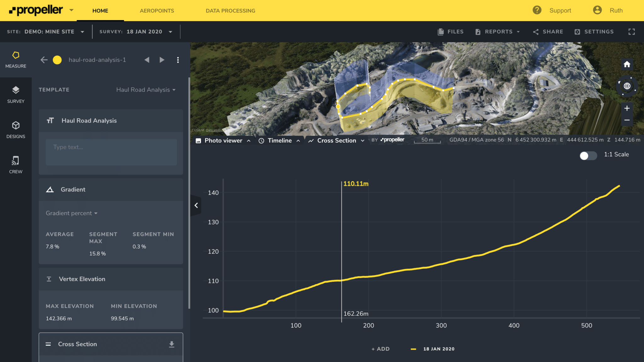Click the + ADD button below the chart

click(x=380, y=349)
